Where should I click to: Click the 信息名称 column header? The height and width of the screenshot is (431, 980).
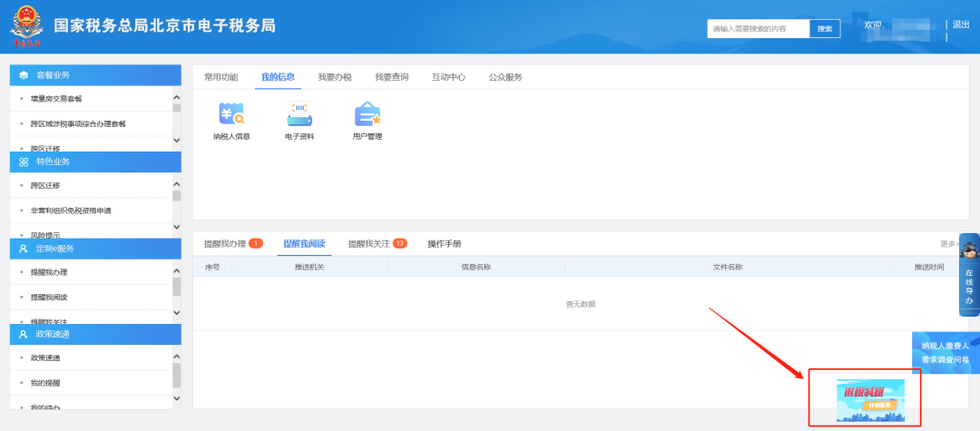click(x=475, y=267)
